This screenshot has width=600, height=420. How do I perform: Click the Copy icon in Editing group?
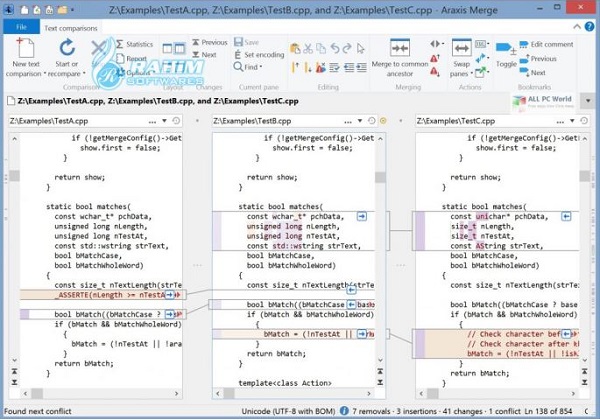pyautogui.click(x=321, y=48)
